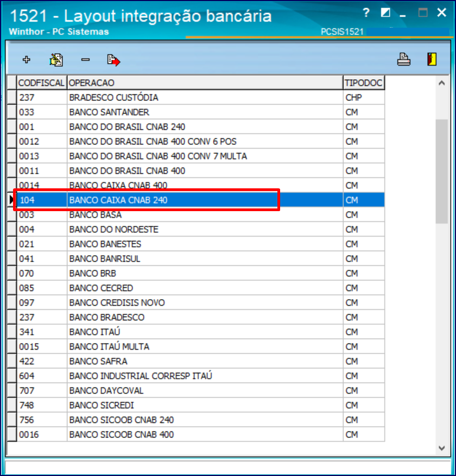Viewport: 456px width, 476px height.
Task: Click the scrollbar down arrow
Action: 442,448
